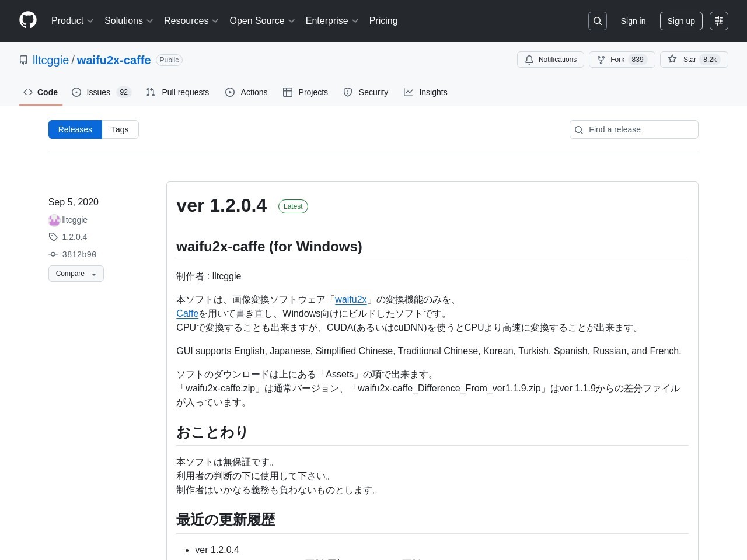The image size is (747, 560).
Task: Click the fork count 839
Action: click(637, 60)
